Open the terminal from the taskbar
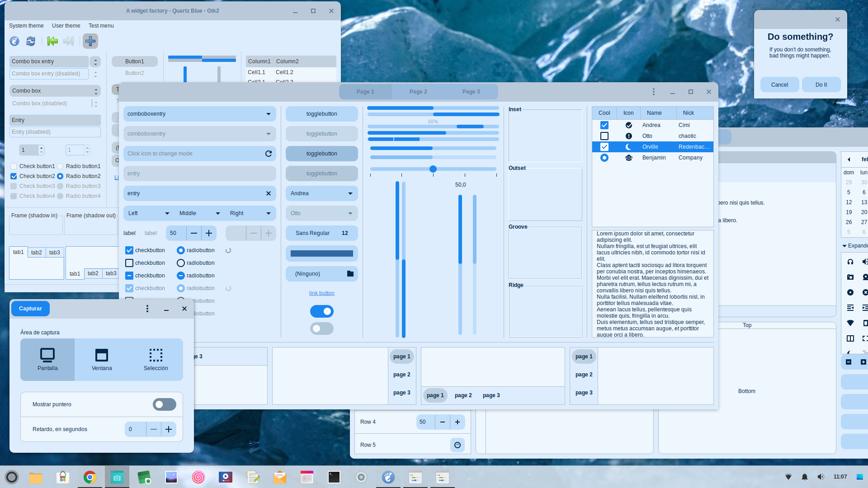The image size is (868, 488). coord(334,477)
